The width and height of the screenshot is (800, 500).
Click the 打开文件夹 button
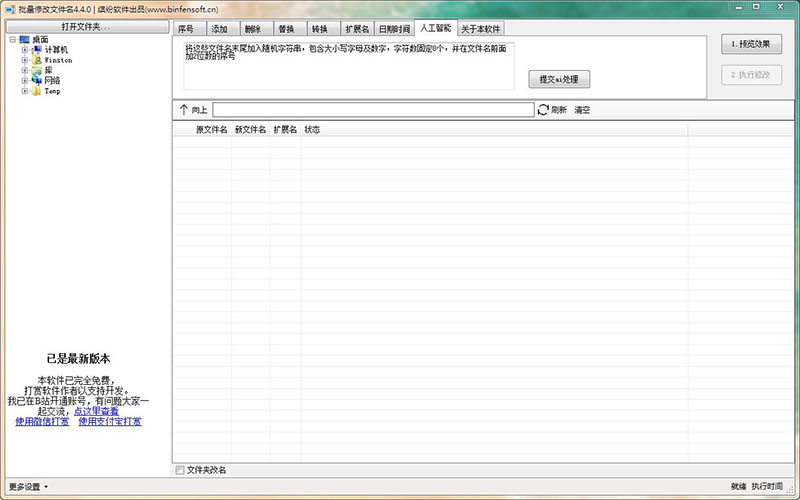(x=87, y=27)
